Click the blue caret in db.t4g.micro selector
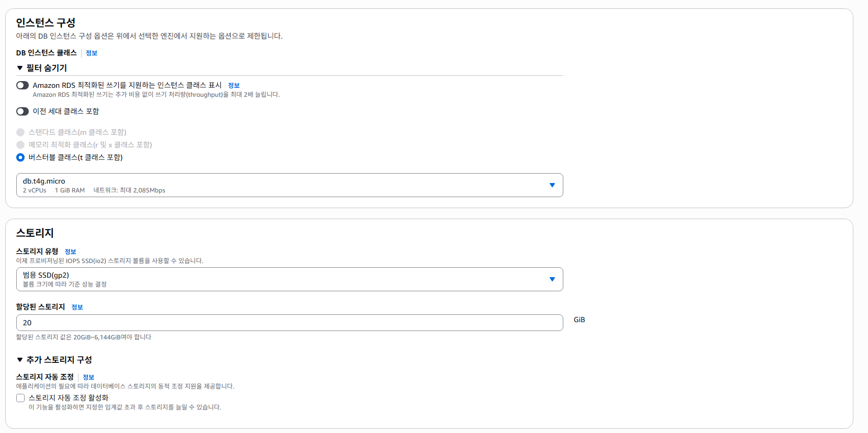 (552, 185)
